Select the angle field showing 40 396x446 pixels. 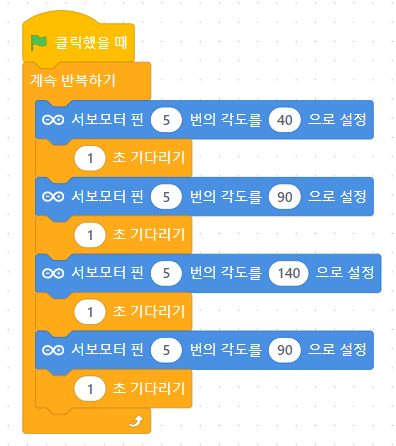285,120
